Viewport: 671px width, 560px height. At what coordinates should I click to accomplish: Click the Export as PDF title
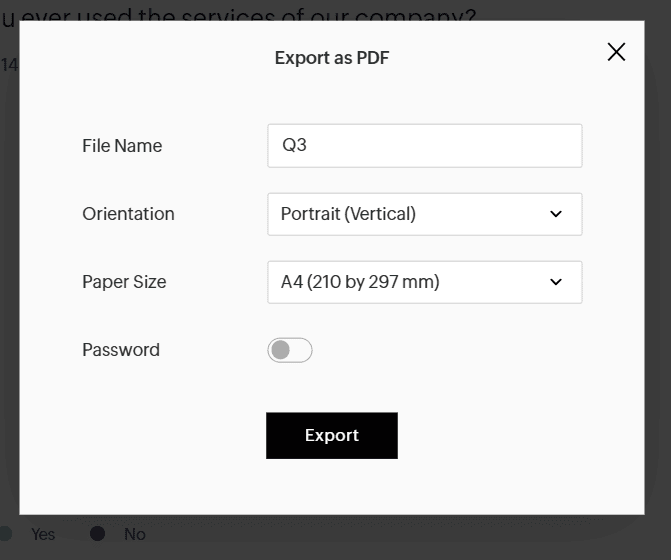332,58
